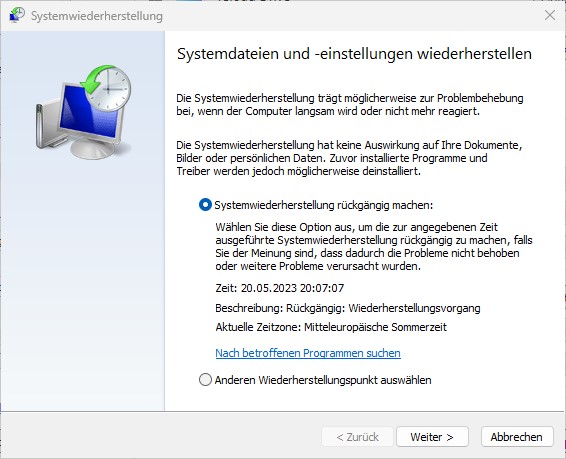Click 'Beschreibung: Rückgängig: Wiederherstellungsvorgang' text
566x459 pixels.
[348, 308]
